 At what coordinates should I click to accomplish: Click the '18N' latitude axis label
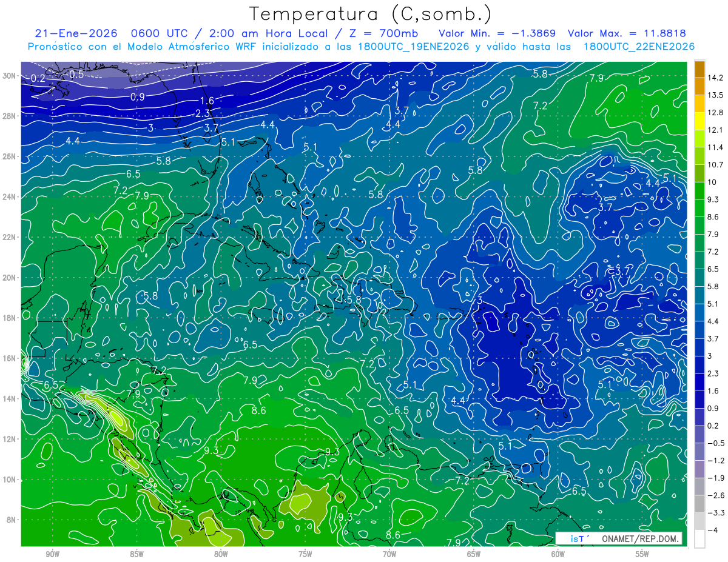(9, 318)
